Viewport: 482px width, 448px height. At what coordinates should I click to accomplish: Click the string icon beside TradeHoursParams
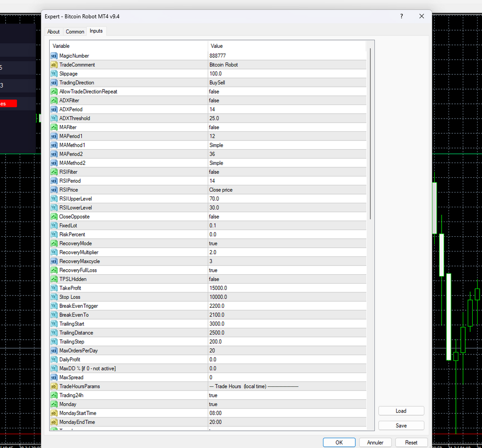(x=54, y=386)
